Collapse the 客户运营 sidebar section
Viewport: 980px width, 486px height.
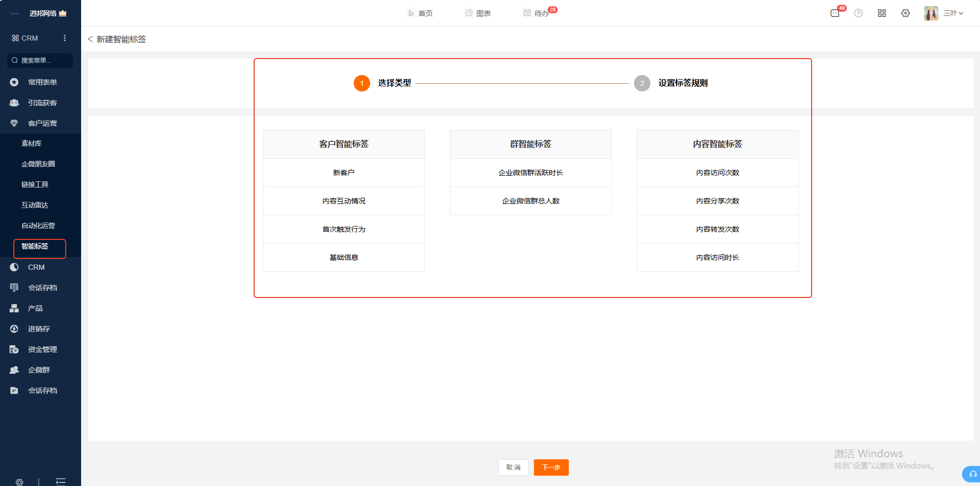click(42, 123)
